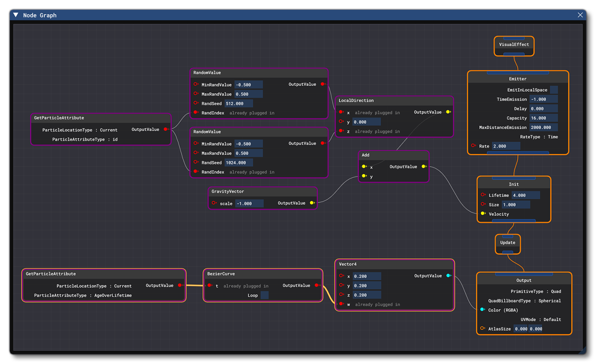Viewport: 596px width, 364px height.
Task: Click the GravityVector scale value field
Action: (x=249, y=204)
